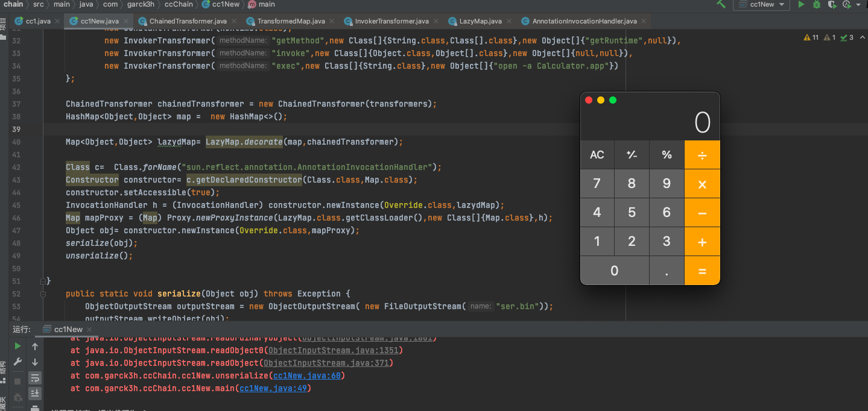
Task: Click the equals key on Calculator
Action: point(702,271)
